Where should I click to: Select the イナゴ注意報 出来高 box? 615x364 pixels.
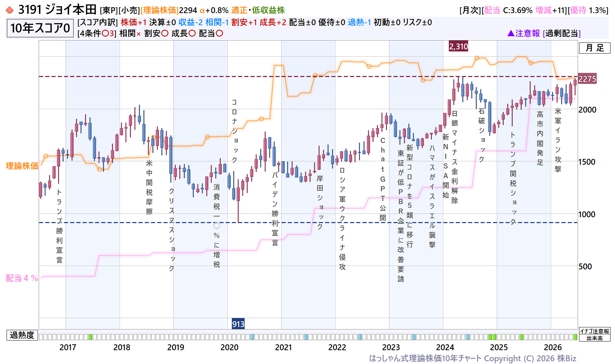click(595, 335)
